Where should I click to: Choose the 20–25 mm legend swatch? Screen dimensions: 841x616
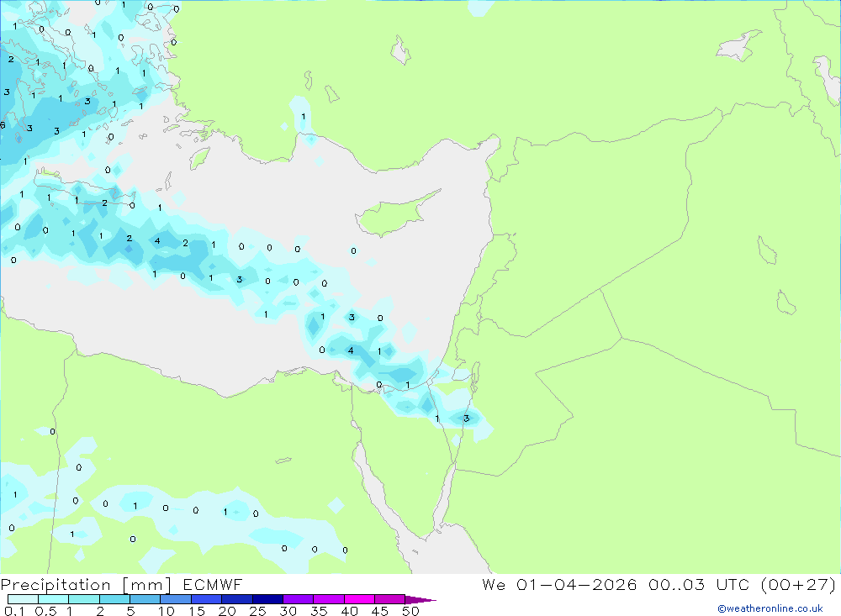click(237, 599)
